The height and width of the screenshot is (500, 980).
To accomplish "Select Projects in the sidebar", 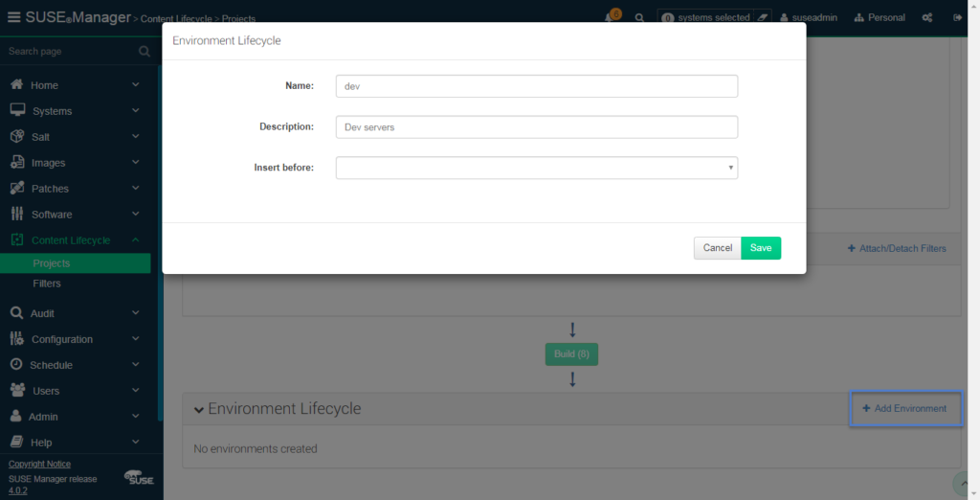I will point(75,263).
